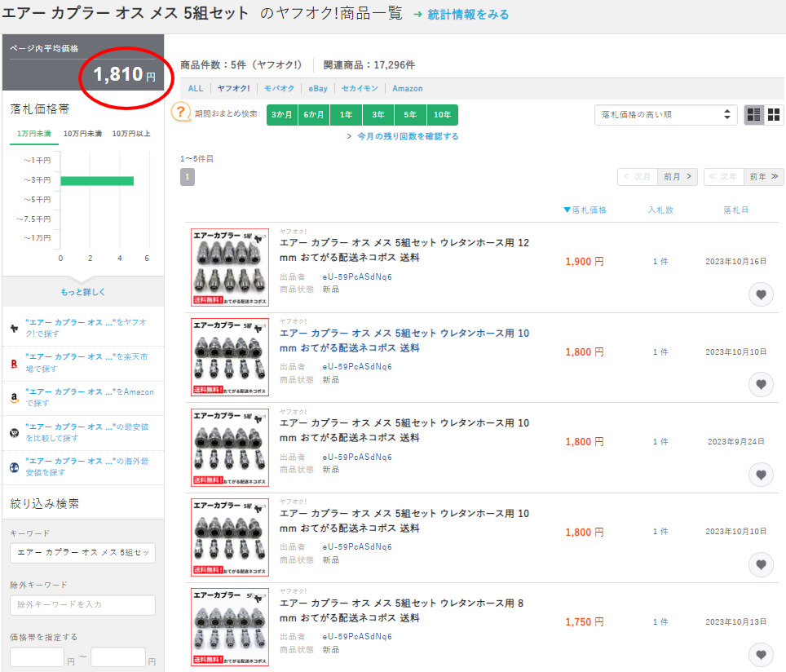Switch to list view layout icon

click(754, 115)
